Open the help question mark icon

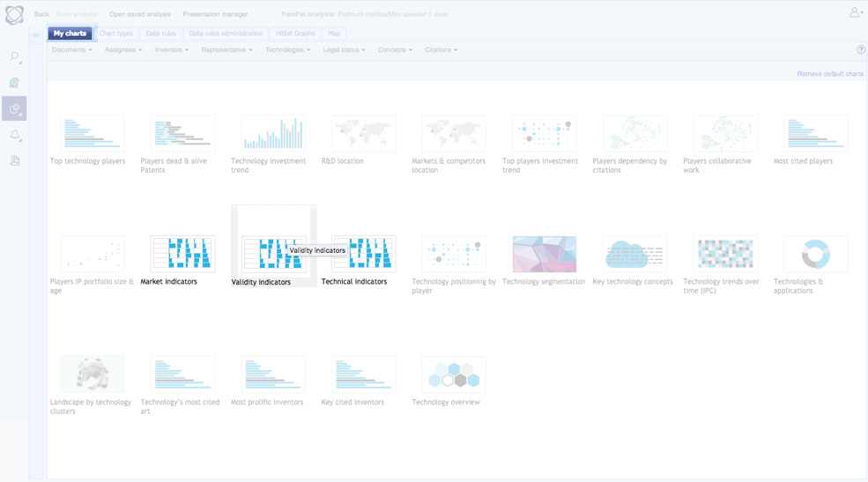coord(861,50)
